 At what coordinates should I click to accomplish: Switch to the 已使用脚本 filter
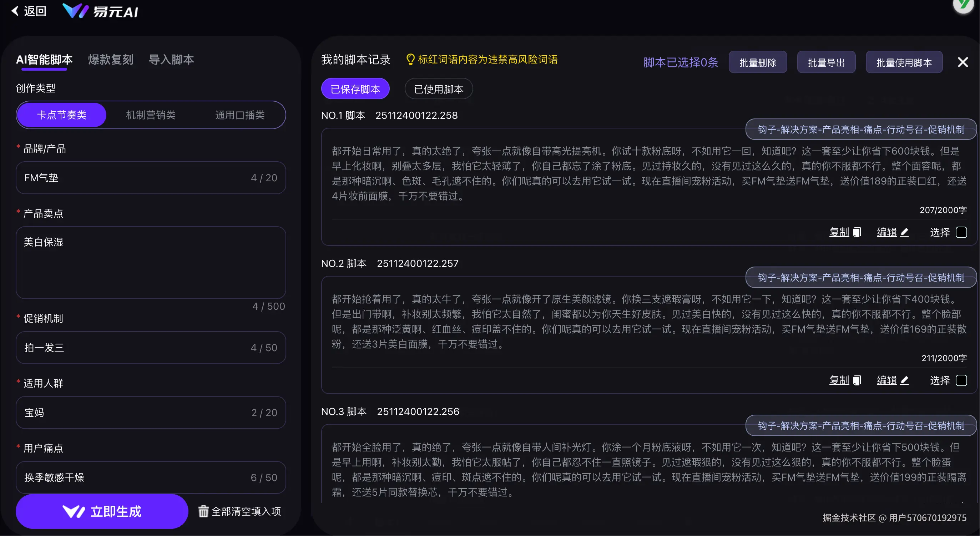tap(438, 89)
